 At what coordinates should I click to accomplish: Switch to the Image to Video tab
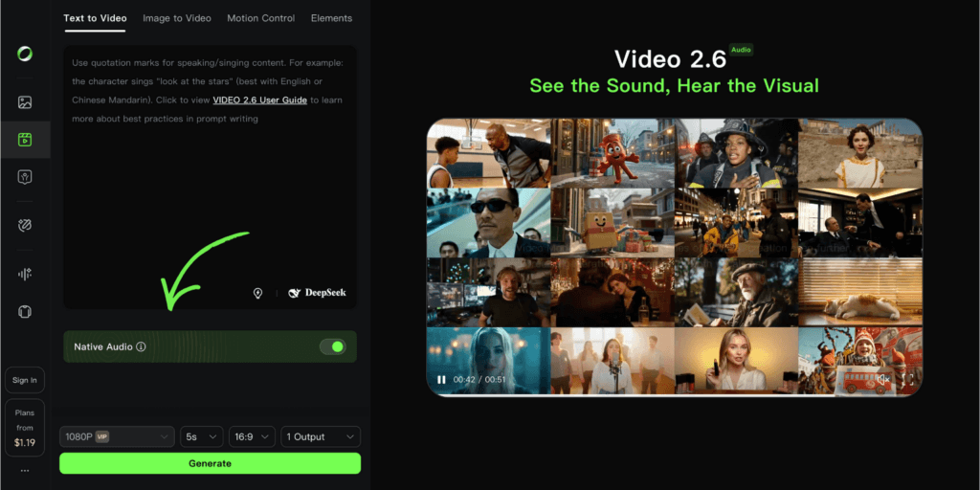[177, 18]
